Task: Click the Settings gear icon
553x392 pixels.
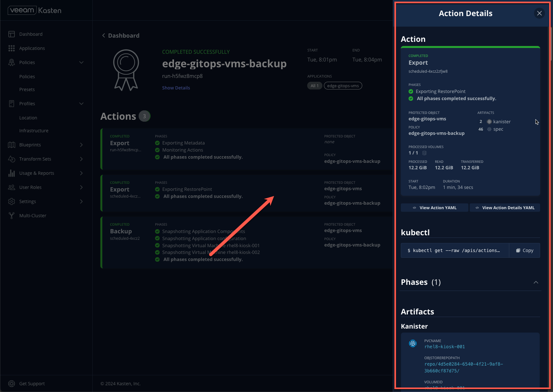Action: [x=12, y=201]
